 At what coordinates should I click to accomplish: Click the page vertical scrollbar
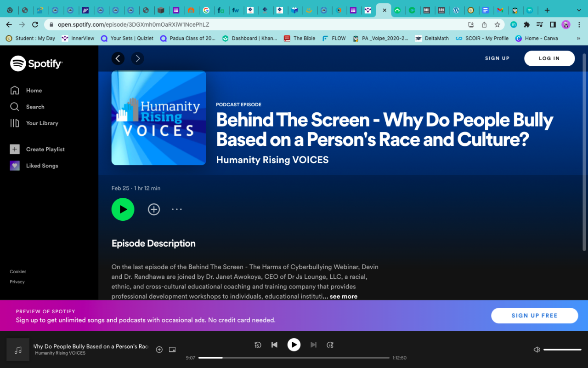coord(585,152)
